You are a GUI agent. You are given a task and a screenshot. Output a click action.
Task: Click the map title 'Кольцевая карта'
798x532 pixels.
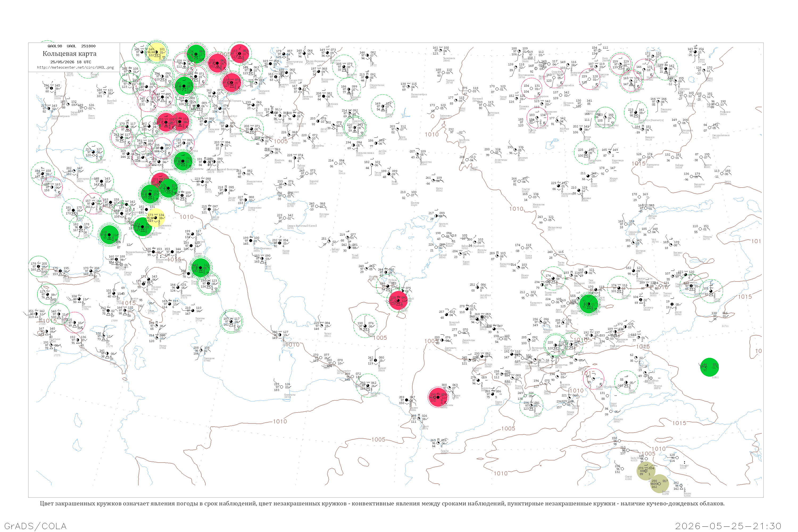tap(69, 54)
